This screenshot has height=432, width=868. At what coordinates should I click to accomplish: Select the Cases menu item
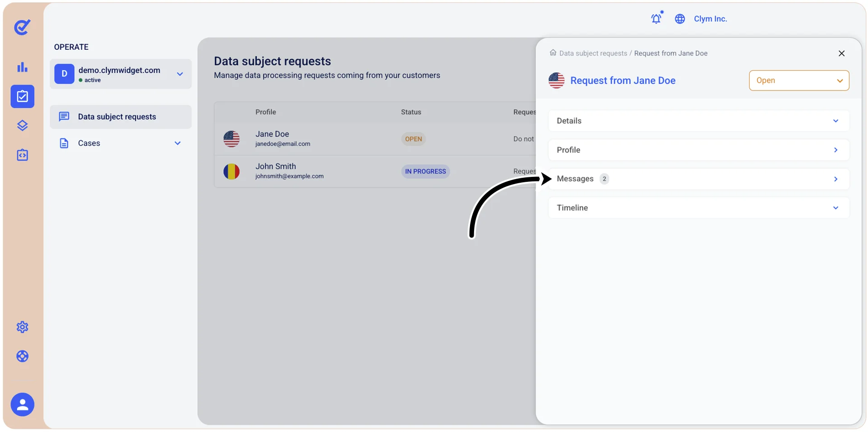coord(120,143)
